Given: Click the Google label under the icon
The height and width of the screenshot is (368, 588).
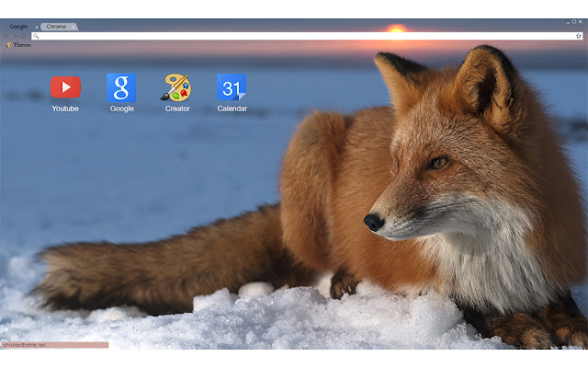Looking at the screenshot, I should [x=122, y=109].
